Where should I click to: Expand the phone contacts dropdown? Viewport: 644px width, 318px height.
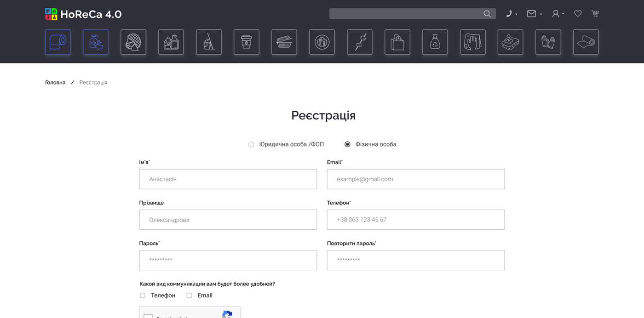(x=512, y=14)
